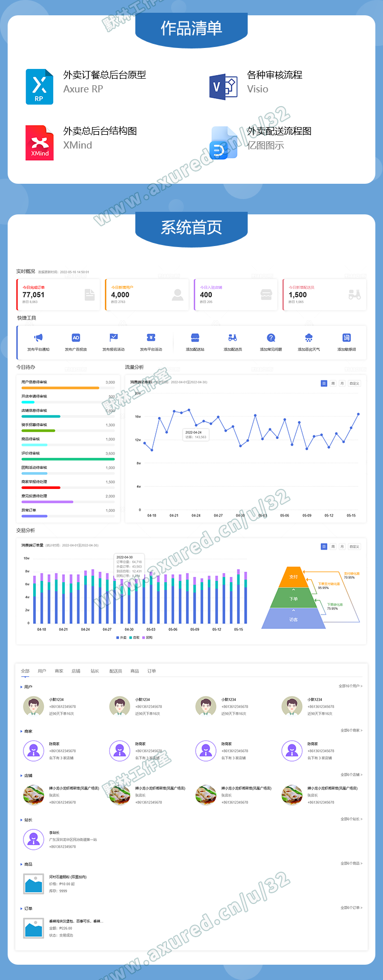Open the 全部6个站长 link
Image resolution: width=383 pixels, height=980 pixels.
(352, 819)
